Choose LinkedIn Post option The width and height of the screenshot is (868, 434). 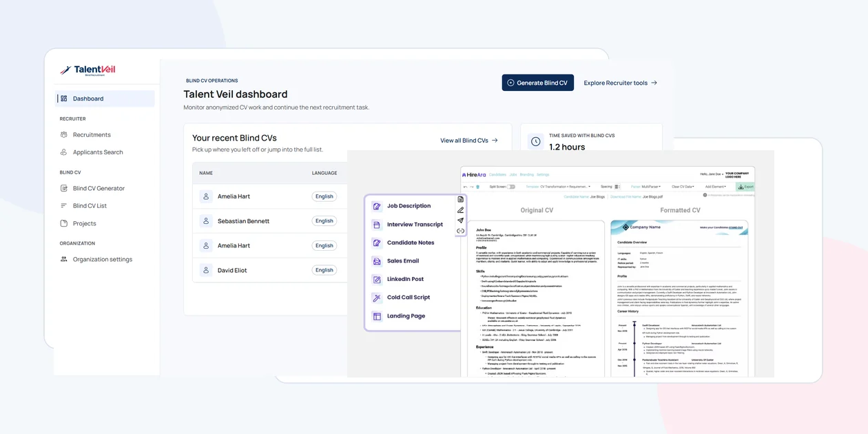click(405, 279)
